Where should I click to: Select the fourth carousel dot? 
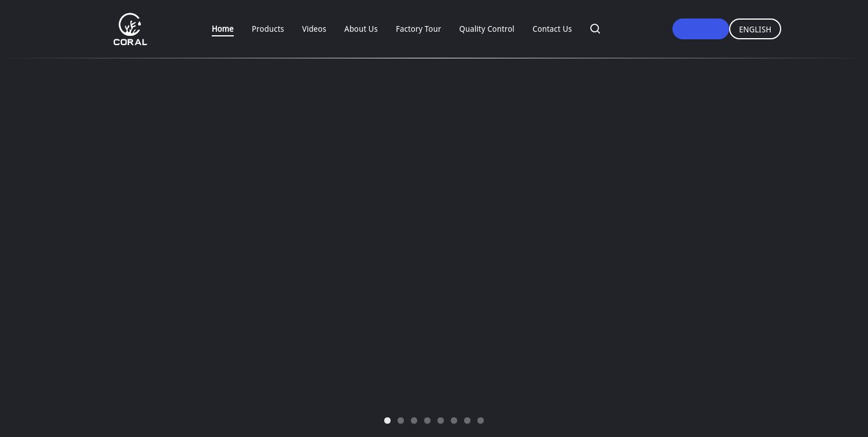pyautogui.click(x=427, y=420)
